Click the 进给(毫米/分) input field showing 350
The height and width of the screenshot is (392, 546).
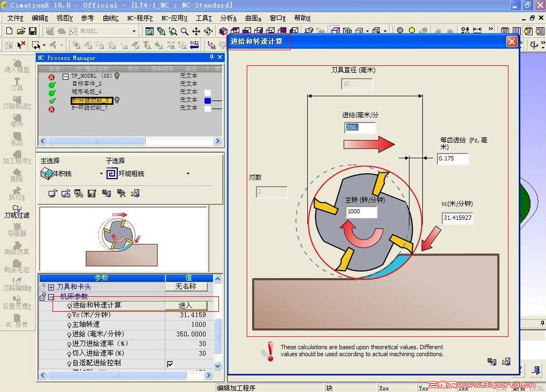(360, 128)
